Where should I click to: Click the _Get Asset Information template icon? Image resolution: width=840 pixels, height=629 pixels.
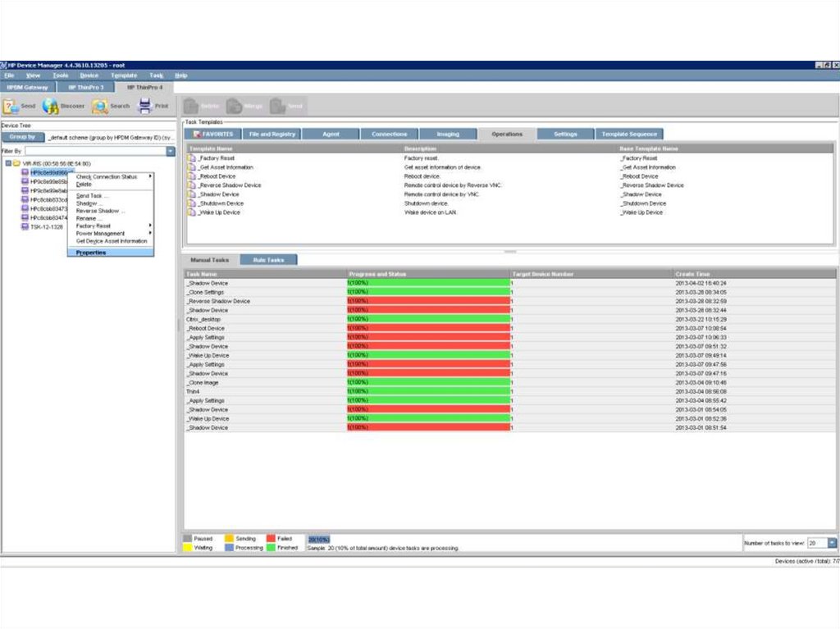click(192, 167)
